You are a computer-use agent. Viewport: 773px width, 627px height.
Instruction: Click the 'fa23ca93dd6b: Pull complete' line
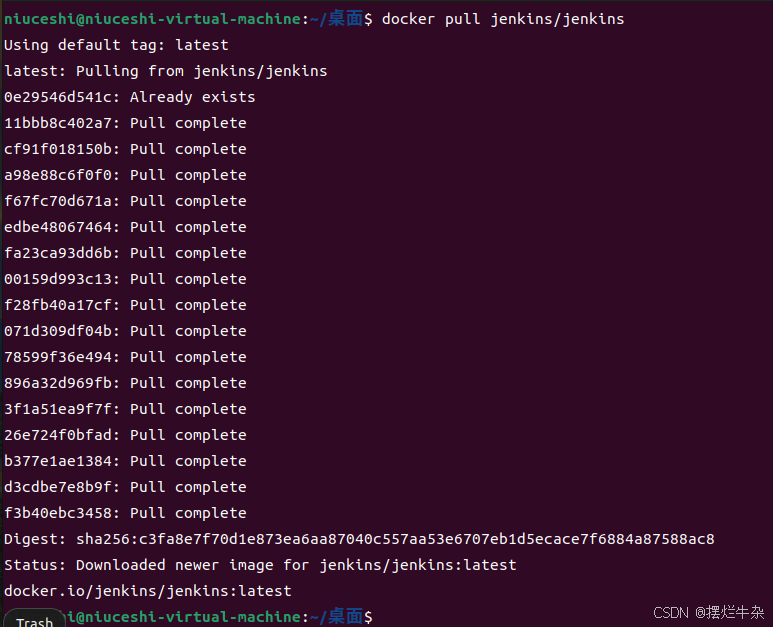(125, 253)
